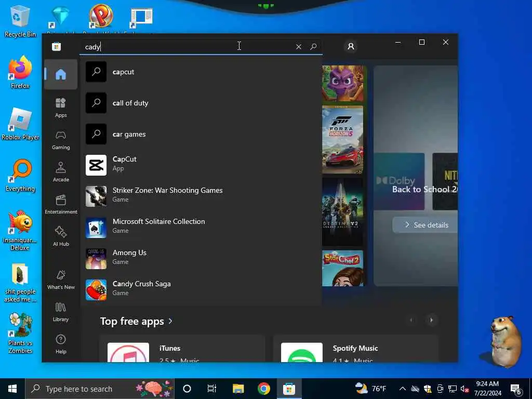This screenshot has height=399, width=532.
Task: Open the Forza Horizon 5 thumbnail
Action: [342, 140]
